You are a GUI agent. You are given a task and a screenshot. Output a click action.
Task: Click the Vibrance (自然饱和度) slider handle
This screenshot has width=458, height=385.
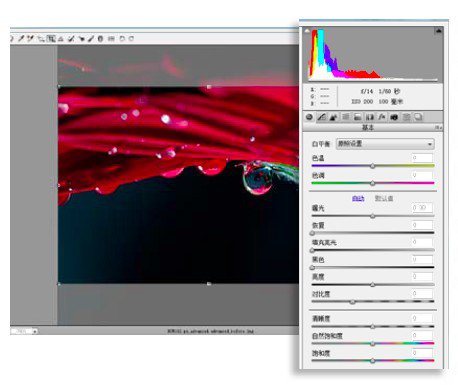coord(373,344)
